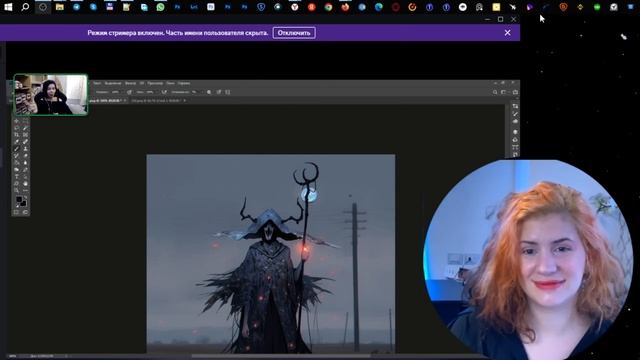Switch to the second document tab
Screen dimensions: 640x360
click(158, 100)
